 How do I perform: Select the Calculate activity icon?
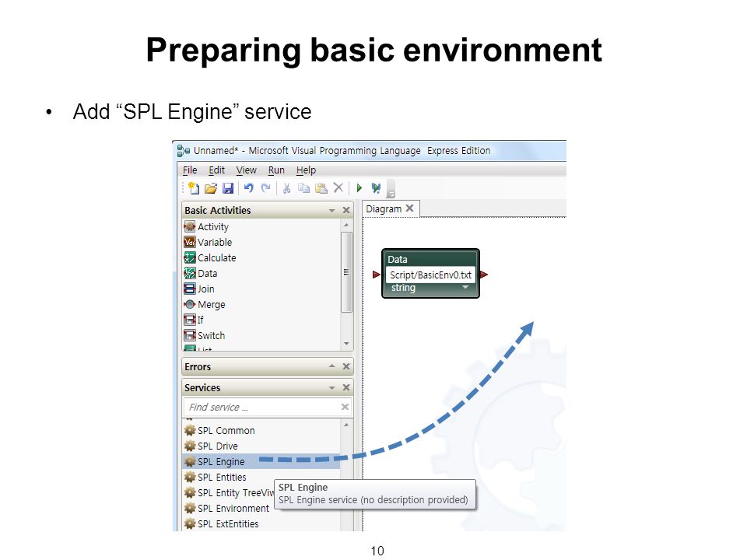pos(190,257)
